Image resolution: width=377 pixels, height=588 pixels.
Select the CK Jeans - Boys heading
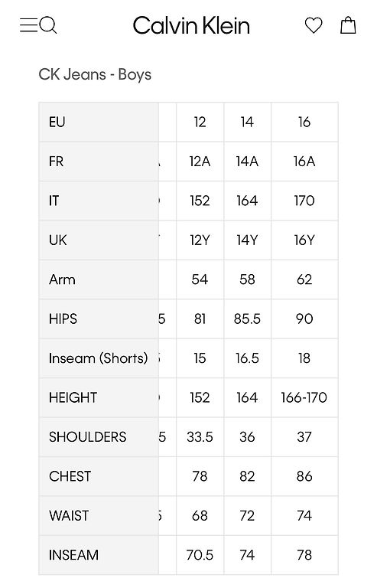tap(95, 74)
